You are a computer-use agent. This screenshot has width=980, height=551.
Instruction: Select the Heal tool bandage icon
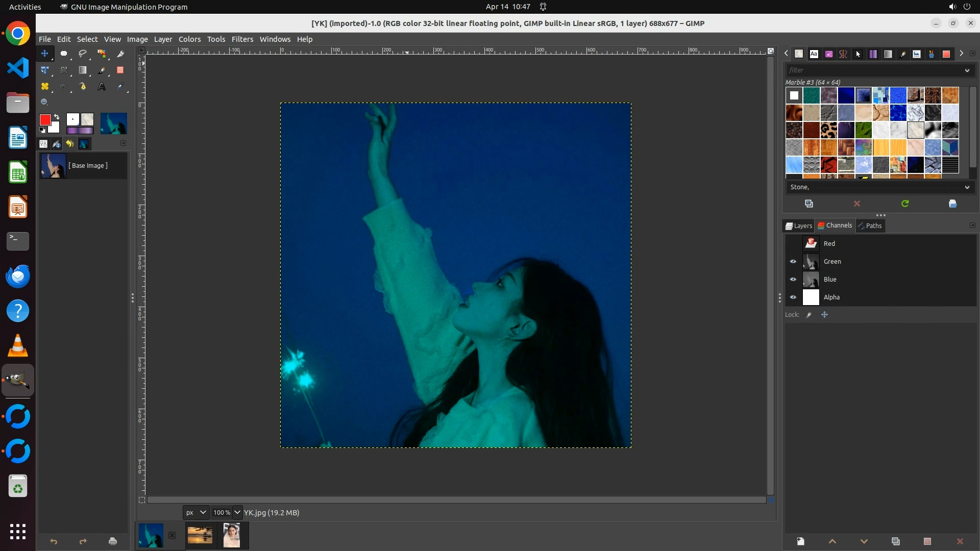tap(45, 87)
